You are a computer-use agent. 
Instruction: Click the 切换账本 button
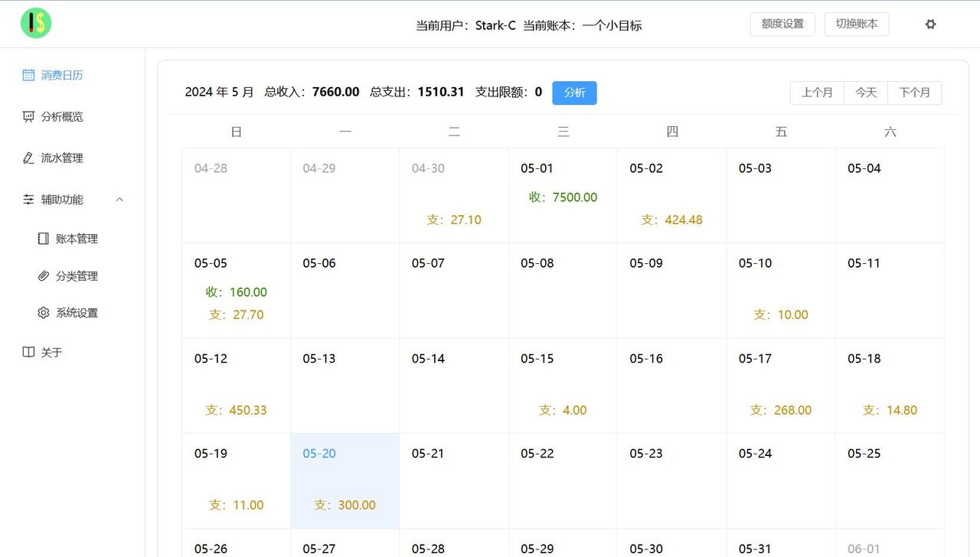(857, 24)
